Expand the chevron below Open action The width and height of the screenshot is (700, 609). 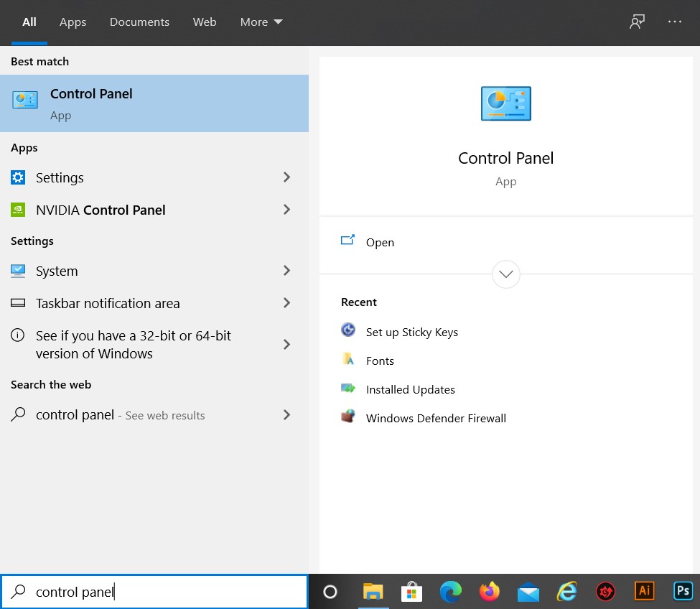point(506,274)
